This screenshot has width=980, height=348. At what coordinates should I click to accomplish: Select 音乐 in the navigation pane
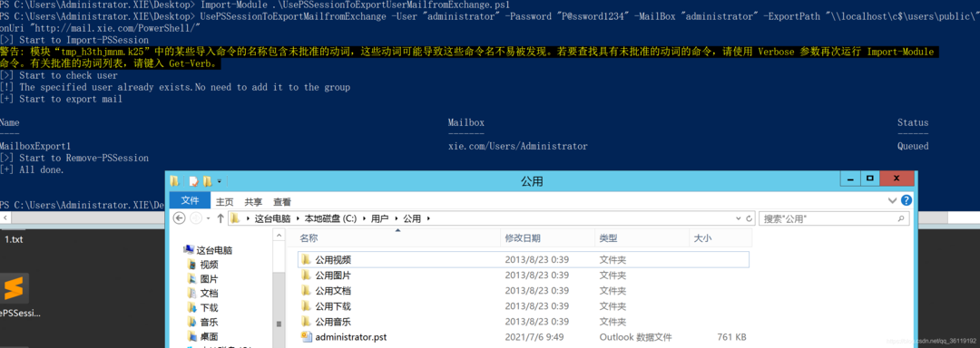pos(210,322)
